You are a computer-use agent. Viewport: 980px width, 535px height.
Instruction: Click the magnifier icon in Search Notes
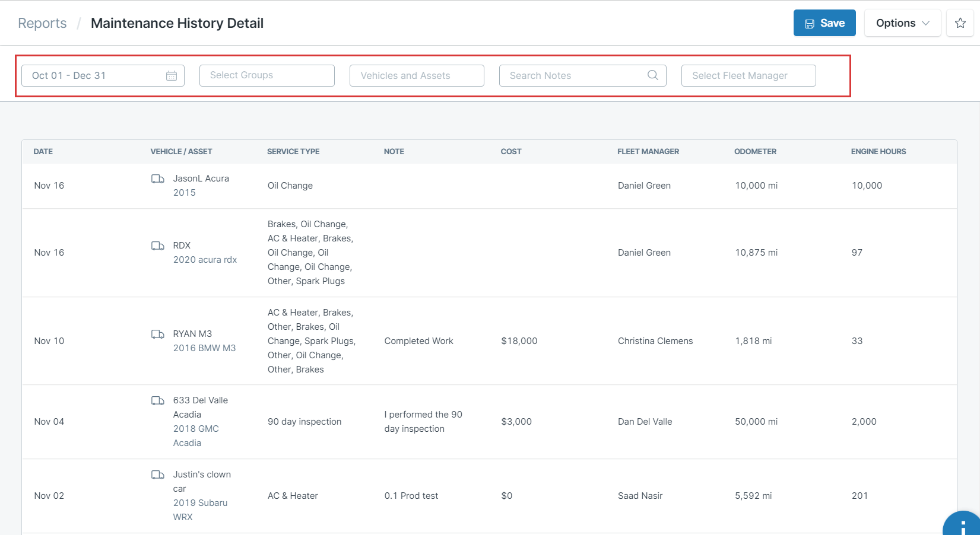tap(652, 75)
